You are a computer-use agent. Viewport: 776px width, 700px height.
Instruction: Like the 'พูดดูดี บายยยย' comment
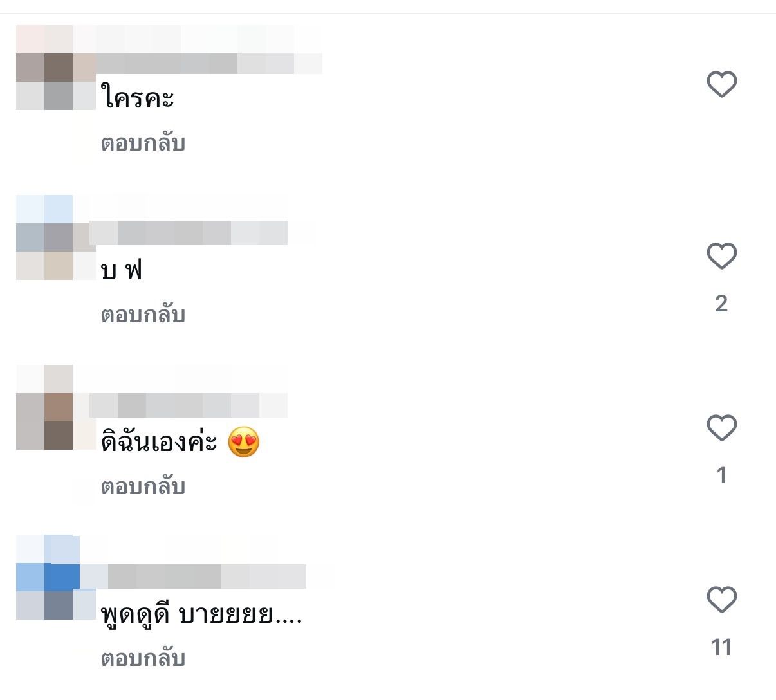coord(721,600)
